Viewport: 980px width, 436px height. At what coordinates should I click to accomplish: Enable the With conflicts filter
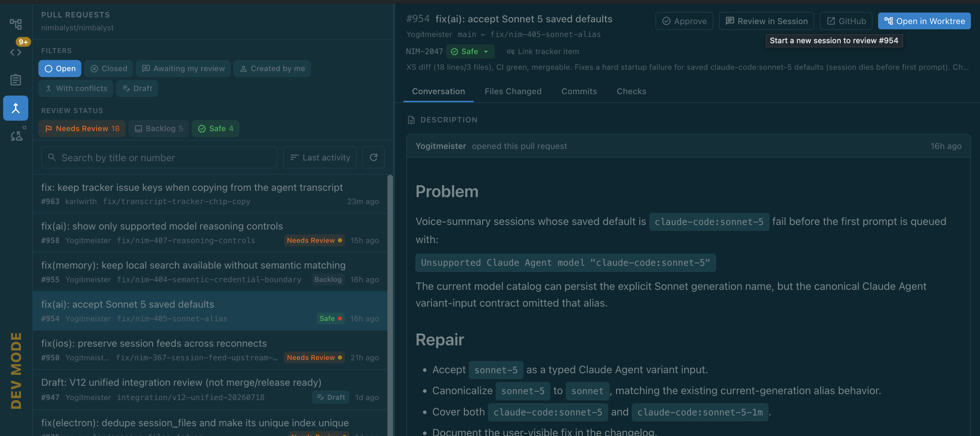[x=76, y=88]
